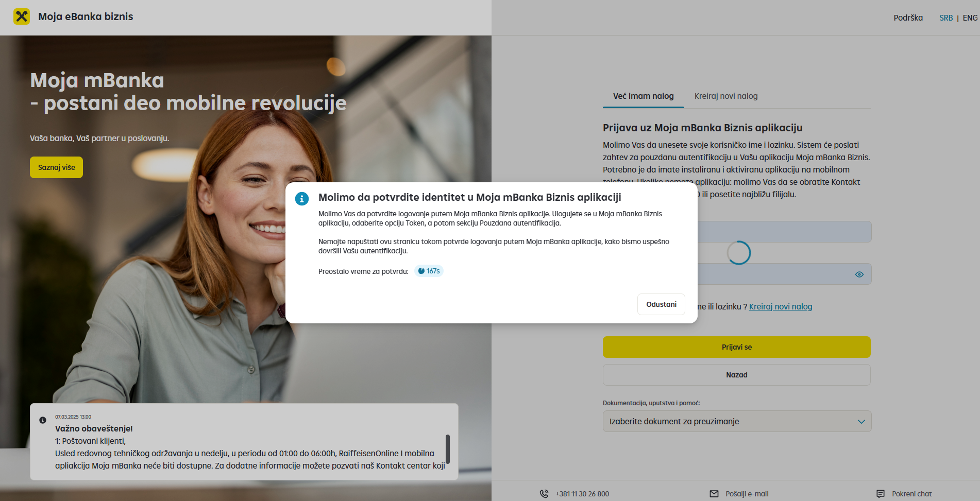Open the Kreiraj novi nalog tab
Screen dimensions: 980x501
(726, 96)
